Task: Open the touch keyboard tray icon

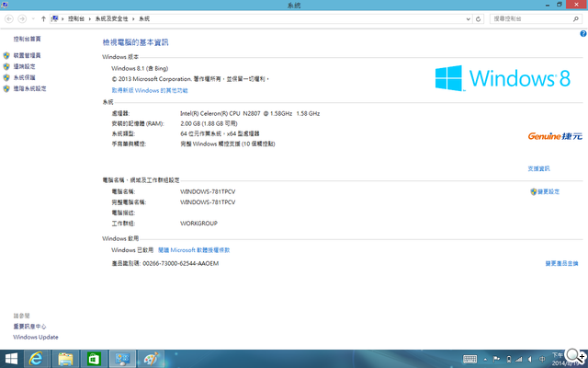Action: (469, 359)
